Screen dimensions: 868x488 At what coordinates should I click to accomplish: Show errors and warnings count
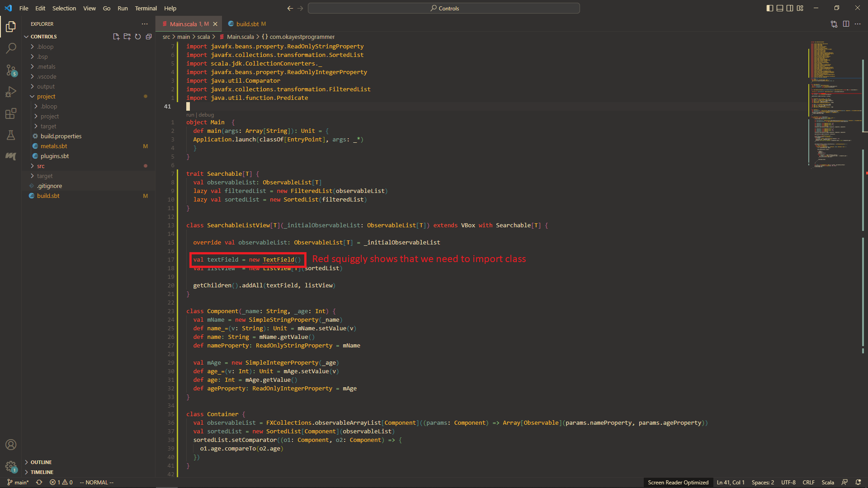61,482
